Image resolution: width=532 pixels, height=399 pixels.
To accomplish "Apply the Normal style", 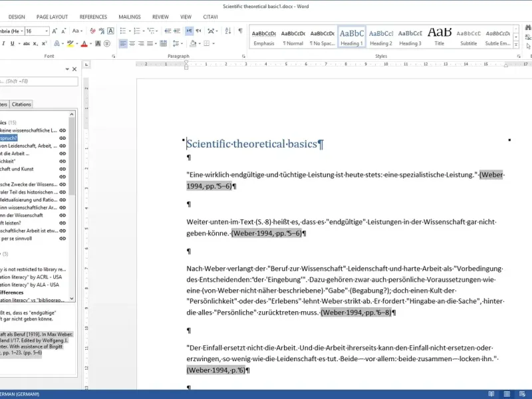I will click(x=293, y=37).
